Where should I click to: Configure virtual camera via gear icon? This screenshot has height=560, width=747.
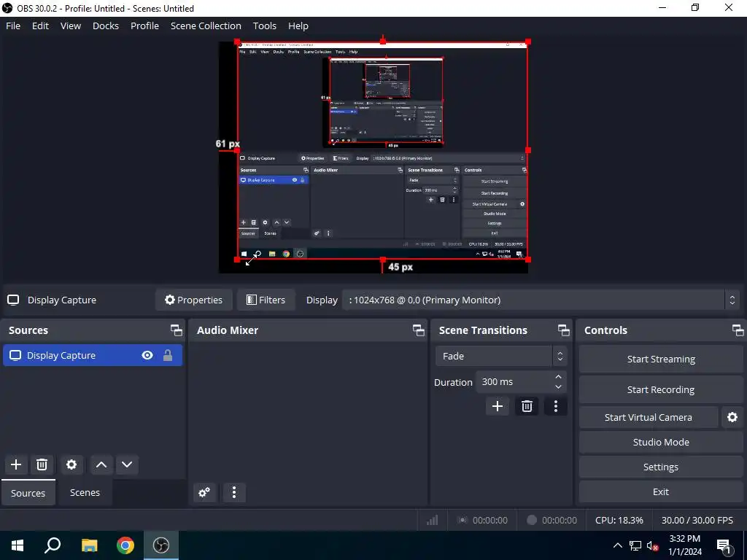pyautogui.click(x=732, y=417)
